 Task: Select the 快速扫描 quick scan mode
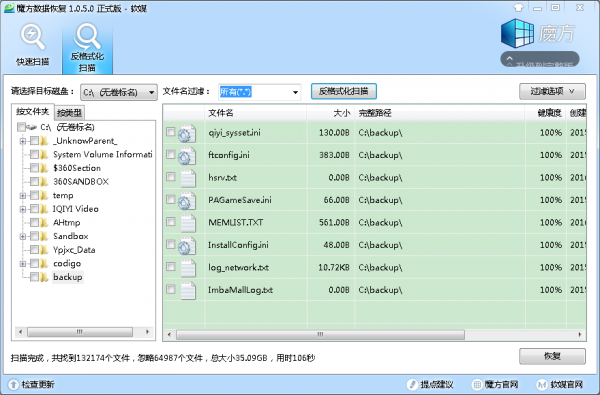(x=33, y=44)
